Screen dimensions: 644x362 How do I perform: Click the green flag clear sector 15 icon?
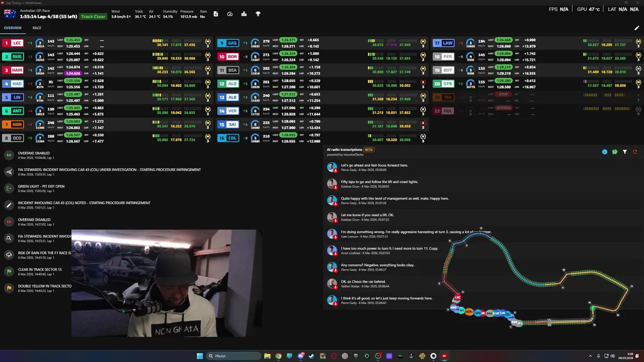pyautogui.click(x=9, y=271)
